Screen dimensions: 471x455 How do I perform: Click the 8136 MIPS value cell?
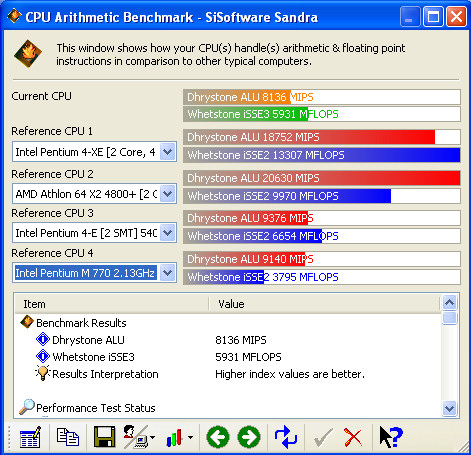[x=241, y=340]
